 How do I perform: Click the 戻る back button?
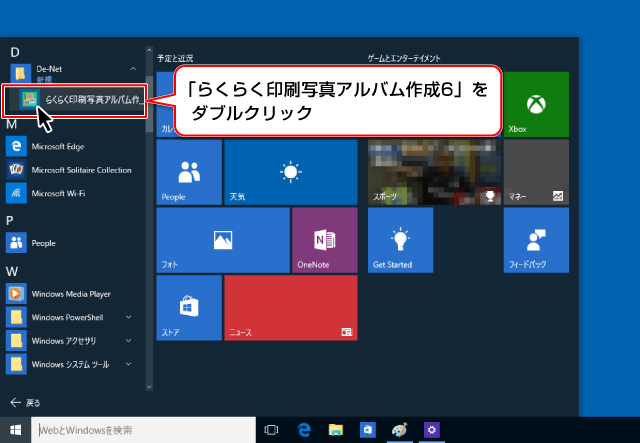click(x=25, y=403)
